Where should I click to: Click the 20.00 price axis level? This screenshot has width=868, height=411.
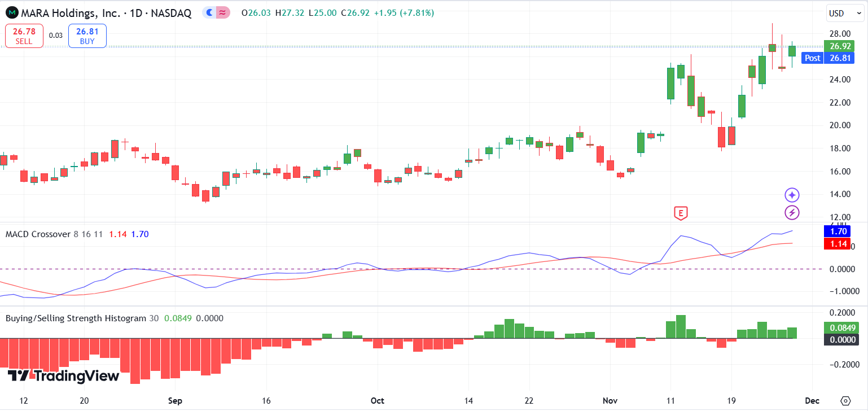coord(840,125)
